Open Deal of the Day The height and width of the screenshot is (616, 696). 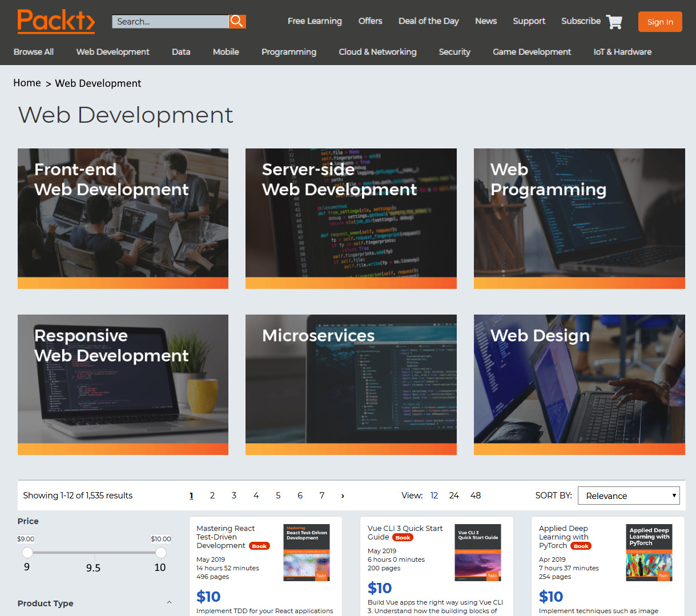[428, 21]
